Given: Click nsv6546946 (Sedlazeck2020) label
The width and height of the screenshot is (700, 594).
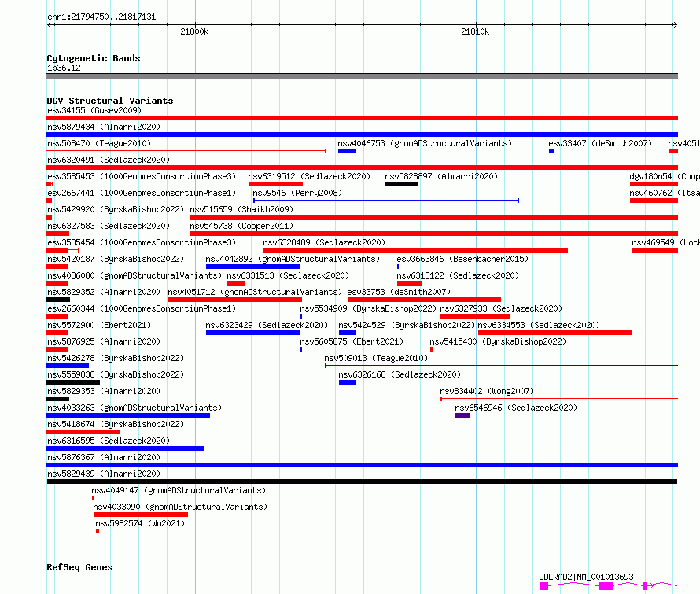Looking at the screenshot, I should click(516, 408).
